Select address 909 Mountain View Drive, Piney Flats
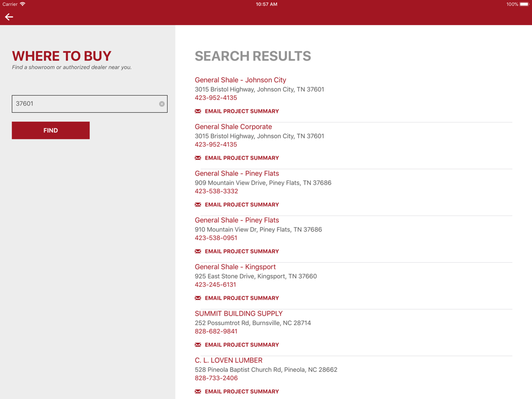Image resolution: width=532 pixels, height=399 pixels. [263, 183]
